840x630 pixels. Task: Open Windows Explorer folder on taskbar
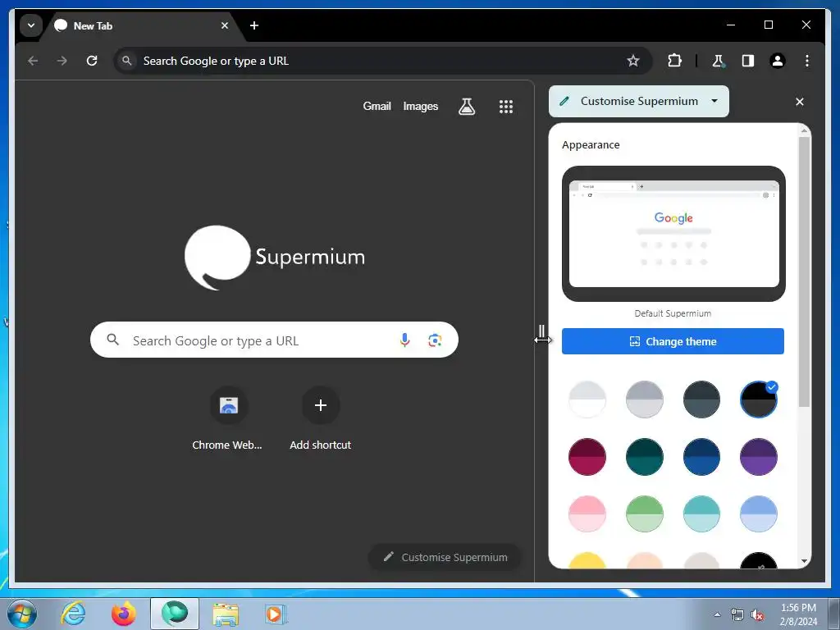226,614
